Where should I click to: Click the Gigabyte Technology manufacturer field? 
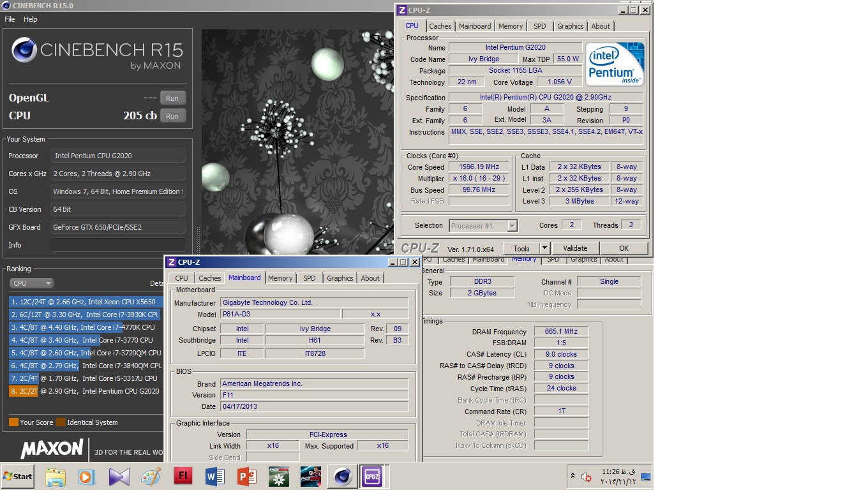315,302
